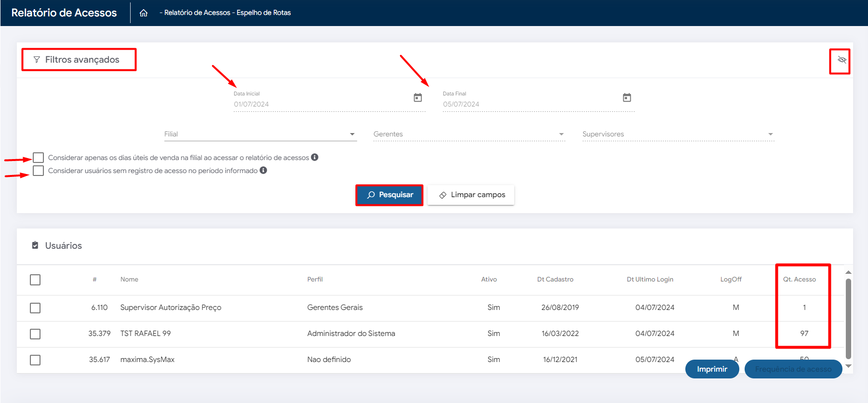Click the Limpar campos button

(x=471, y=195)
